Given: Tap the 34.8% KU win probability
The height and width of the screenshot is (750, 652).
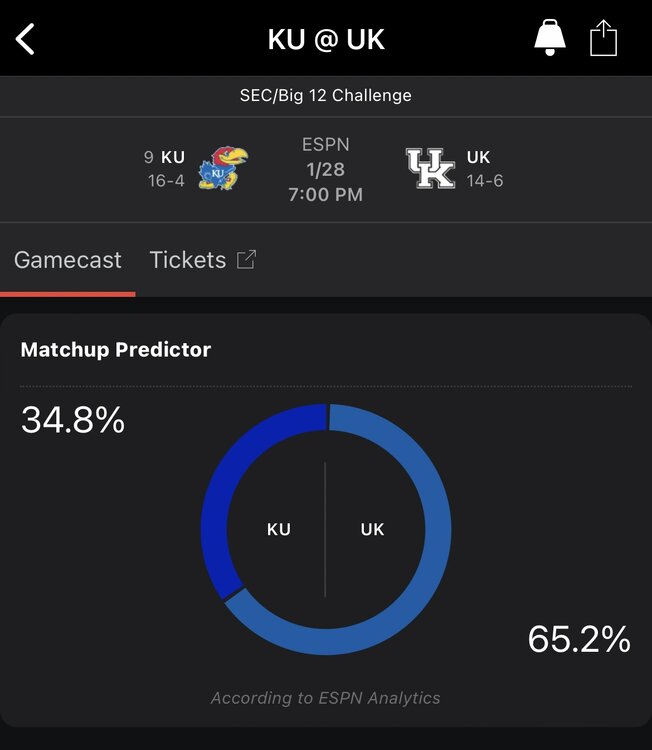Looking at the screenshot, I should click(73, 420).
